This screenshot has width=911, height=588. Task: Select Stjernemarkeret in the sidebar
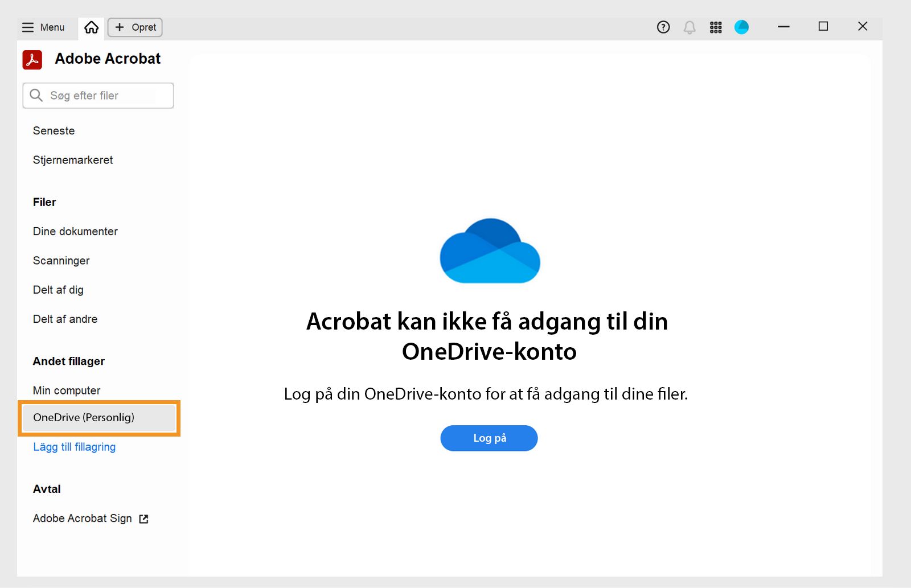72,160
